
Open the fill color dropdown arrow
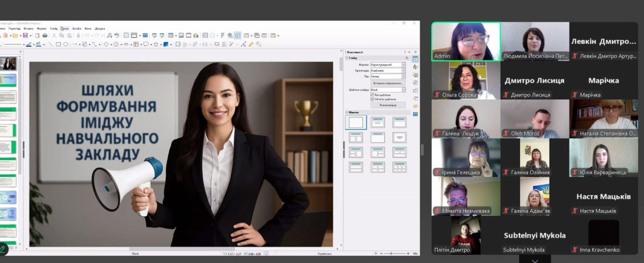point(43,45)
